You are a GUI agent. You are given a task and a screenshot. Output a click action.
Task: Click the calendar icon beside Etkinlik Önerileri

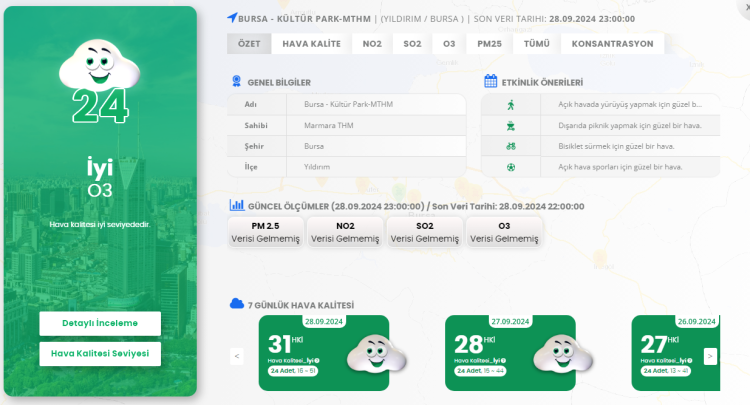coord(490,81)
